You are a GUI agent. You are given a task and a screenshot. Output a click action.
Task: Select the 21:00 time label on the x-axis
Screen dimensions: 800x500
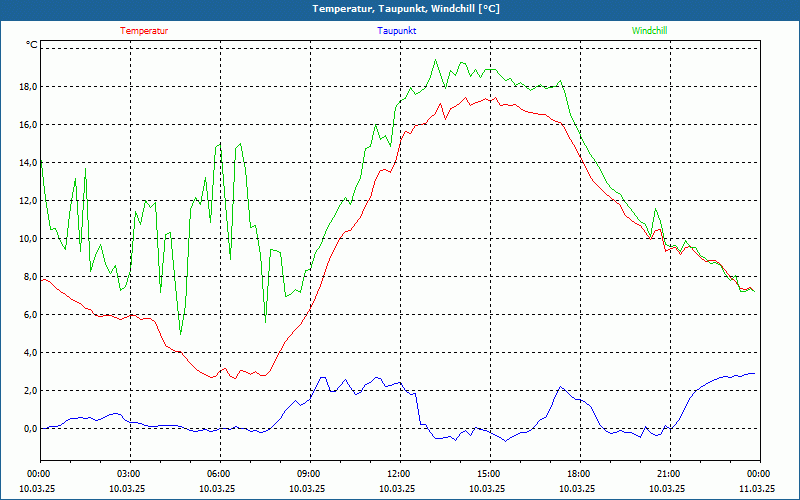click(668, 474)
